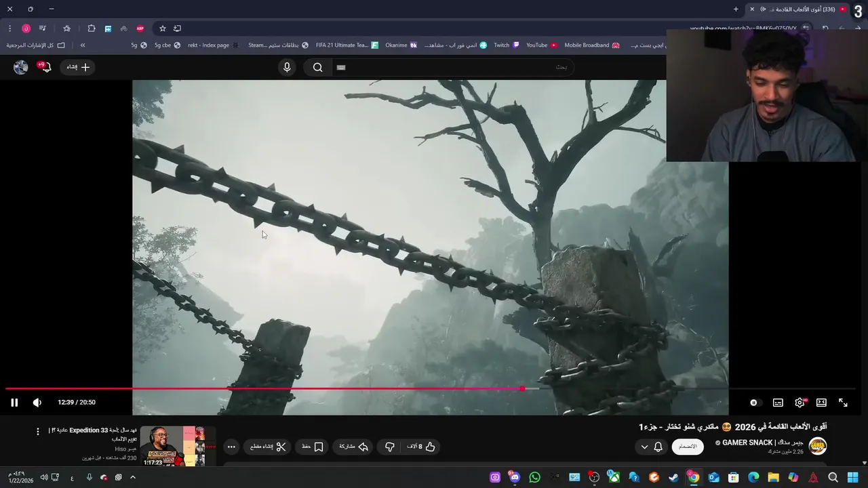Image resolution: width=868 pixels, height=488 pixels.
Task: Open the Mobile Broadband bookmark
Action: pos(592,45)
